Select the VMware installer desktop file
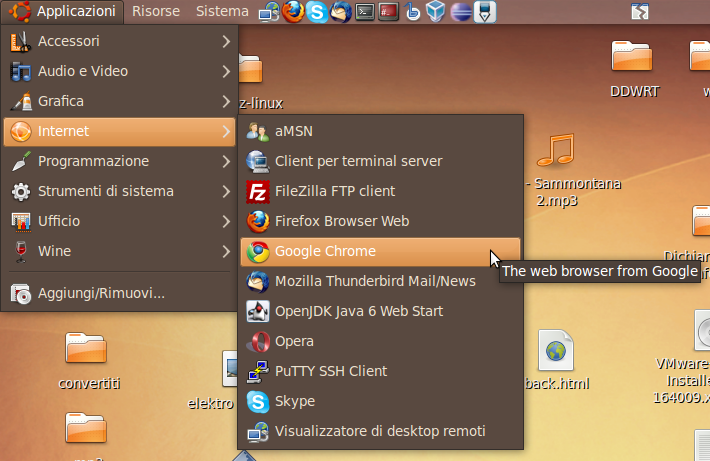 tap(702, 331)
